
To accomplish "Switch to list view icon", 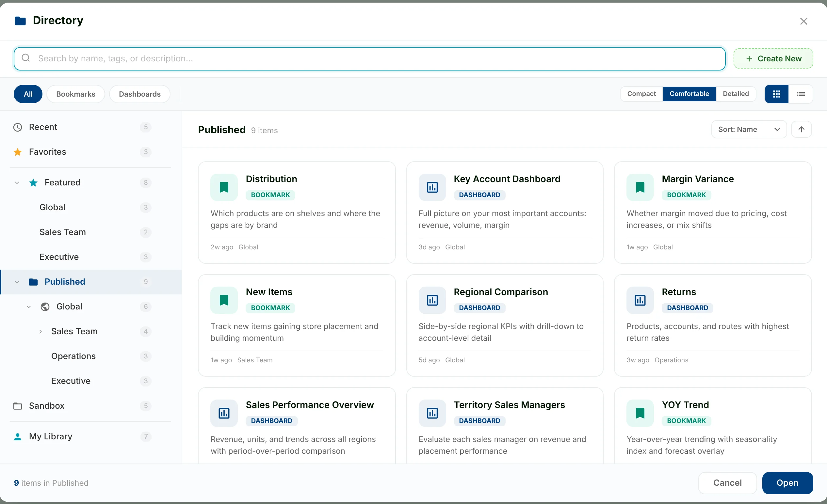I will tap(801, 94).
